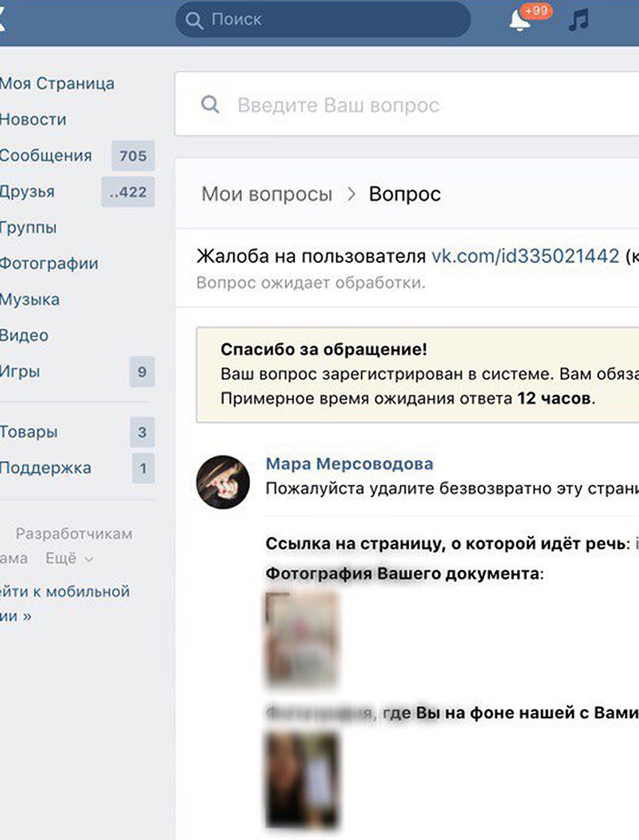The height and width of the screenshot is (840, 639).
Task: Open the vk.com/id335021442 link
Action: pos(526,256)
